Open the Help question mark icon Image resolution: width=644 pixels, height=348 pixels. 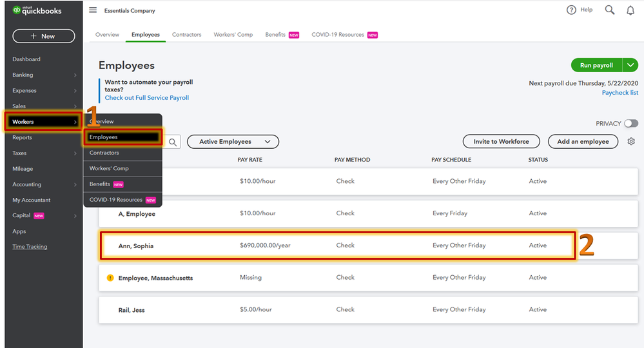(571, 10)
